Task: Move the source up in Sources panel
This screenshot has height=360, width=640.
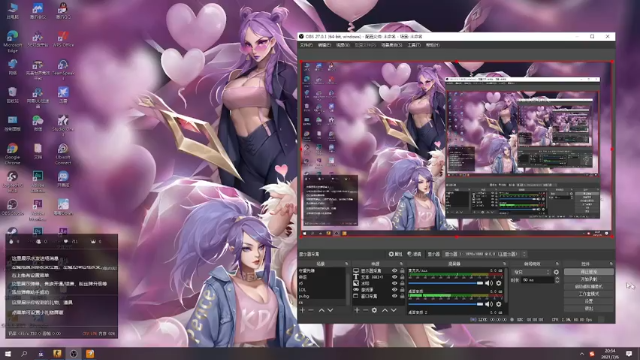Action: (x=385, y=310)
